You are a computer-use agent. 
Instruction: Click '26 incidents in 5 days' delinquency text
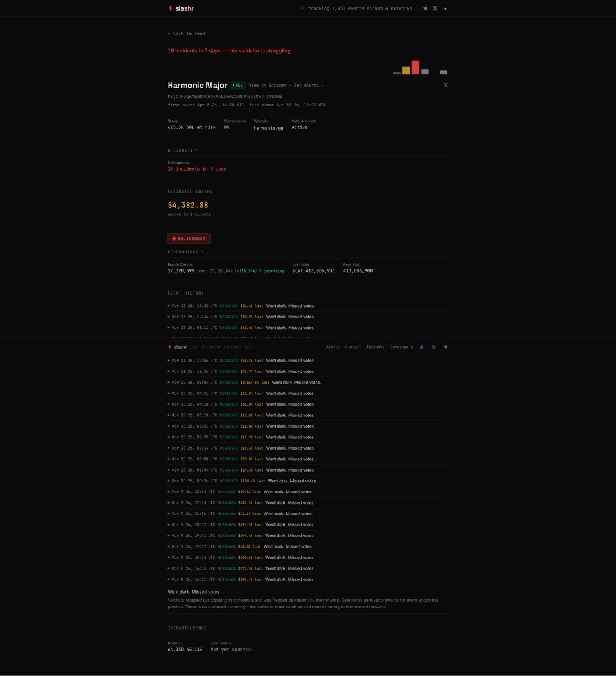197,169
